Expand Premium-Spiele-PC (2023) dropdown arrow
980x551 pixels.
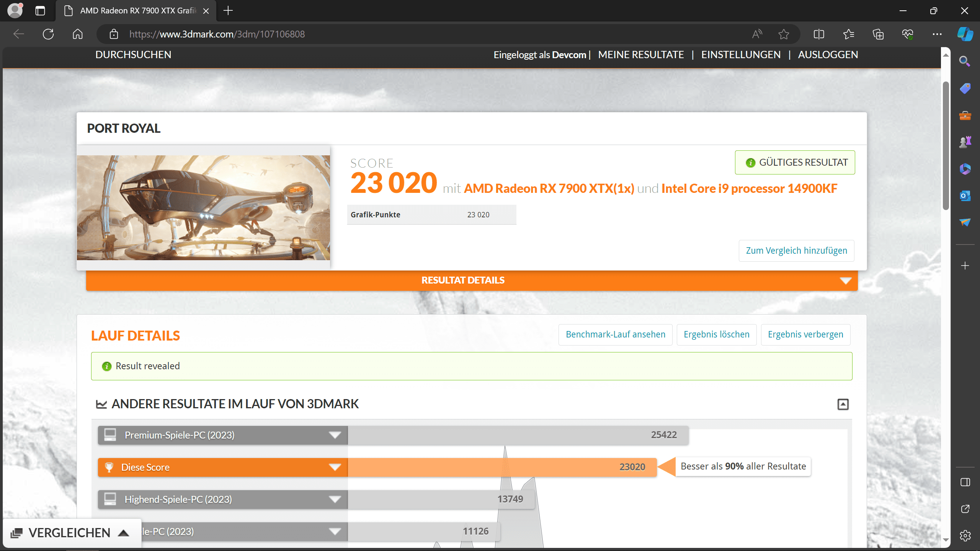coord(335,435)
